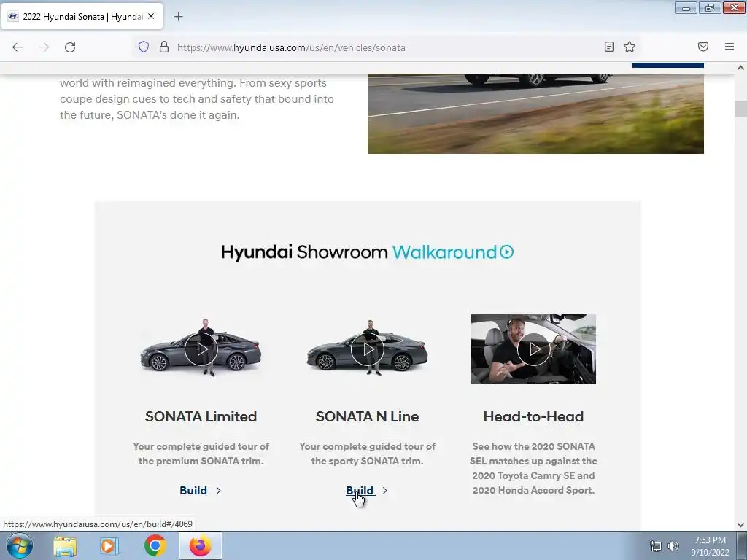Select the 2022 Hyundai Sonata tab

pos(82,16)
